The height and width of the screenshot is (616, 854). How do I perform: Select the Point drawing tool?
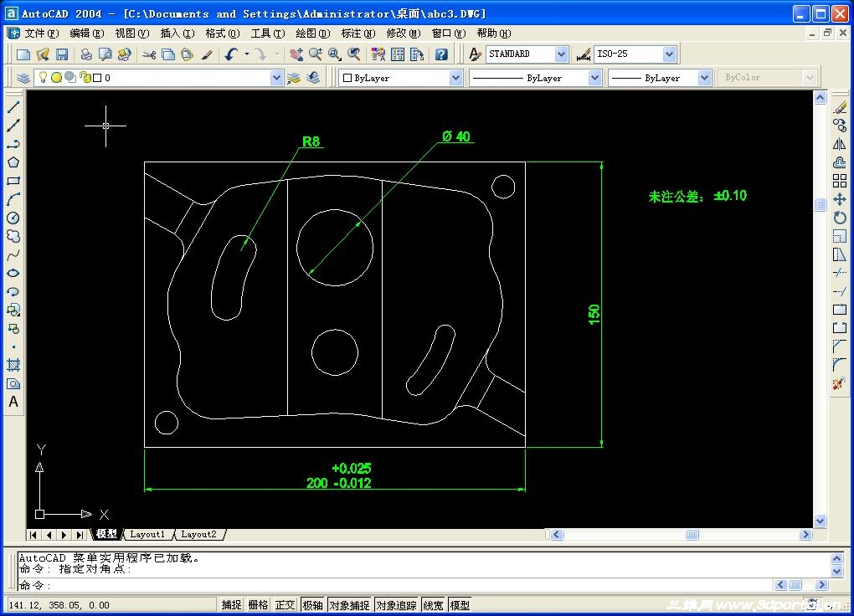click(x=13, y=346)
